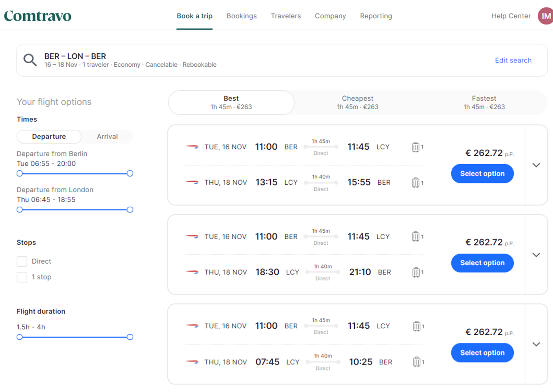Click the 15:55 arrival time

click(x=359, y=182)
